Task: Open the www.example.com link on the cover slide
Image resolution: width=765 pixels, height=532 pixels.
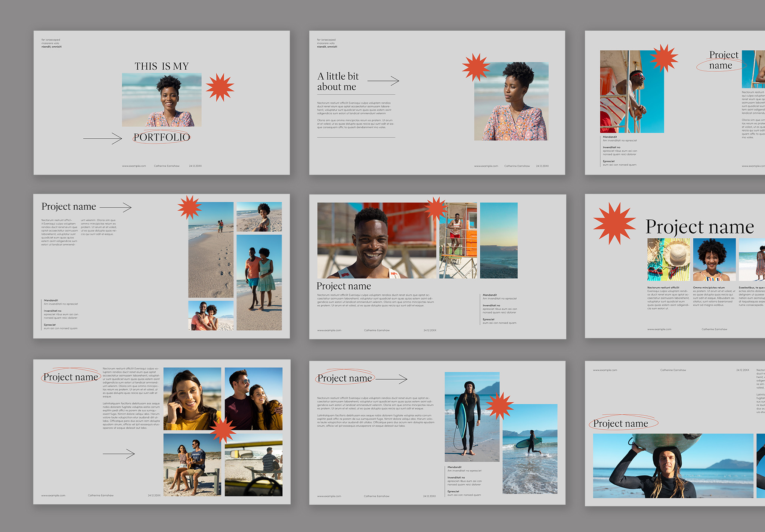Action: click(134, 166)
